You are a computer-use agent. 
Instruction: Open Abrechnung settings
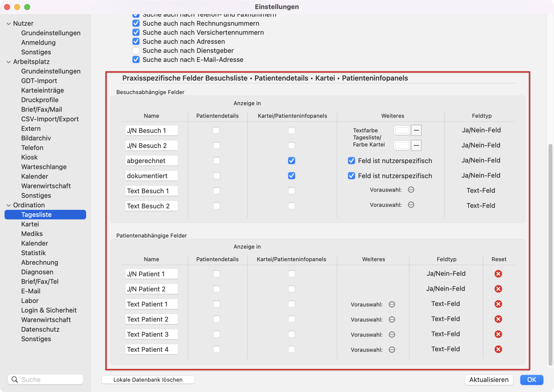39,262
